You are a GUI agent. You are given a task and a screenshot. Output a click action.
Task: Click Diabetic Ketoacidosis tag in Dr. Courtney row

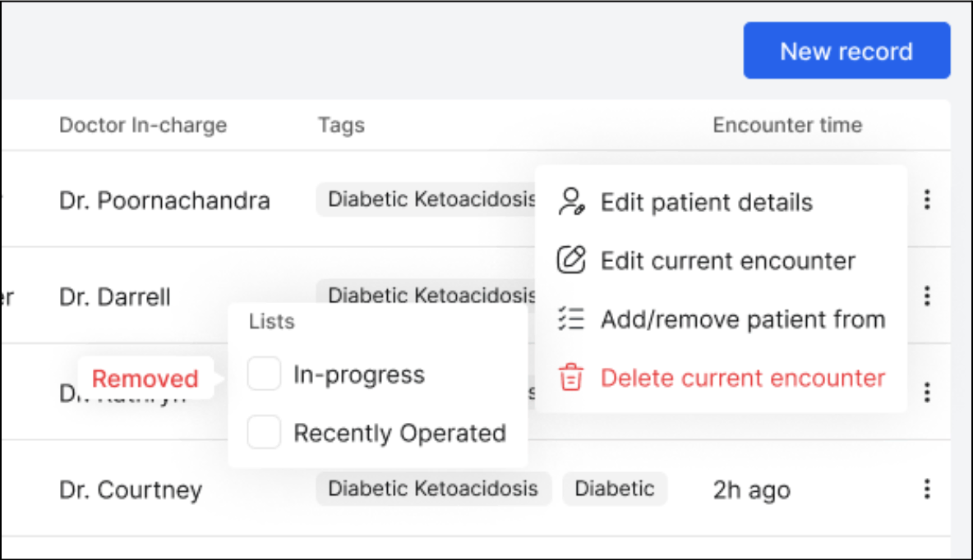433,489
